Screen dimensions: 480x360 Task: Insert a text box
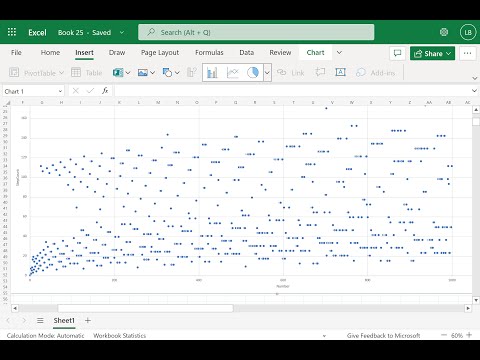[340, 72]
